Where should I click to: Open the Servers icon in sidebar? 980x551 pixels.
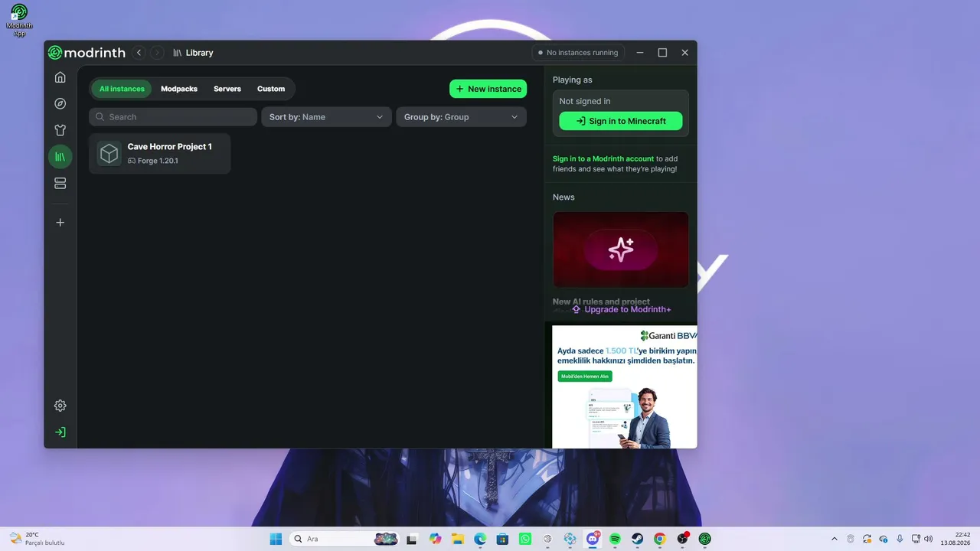pos(60,184)
